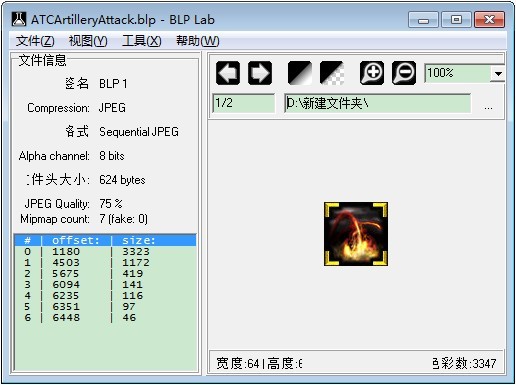Click the 1/2 image index field
516x385 pixels.
244,103
